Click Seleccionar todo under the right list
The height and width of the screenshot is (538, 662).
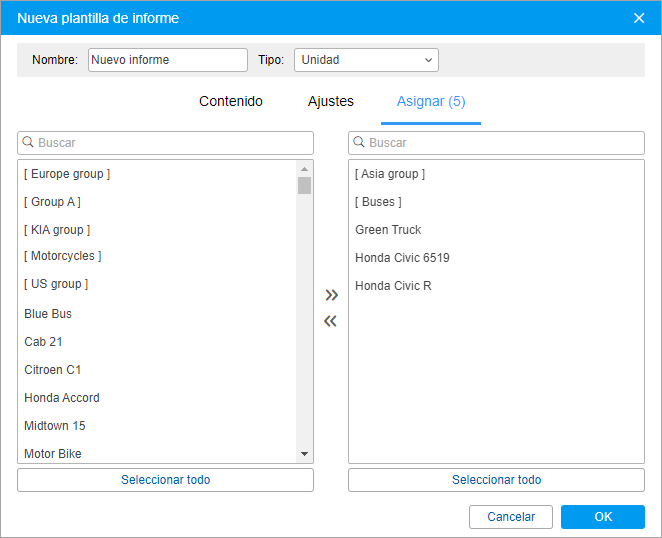[496, 480]
